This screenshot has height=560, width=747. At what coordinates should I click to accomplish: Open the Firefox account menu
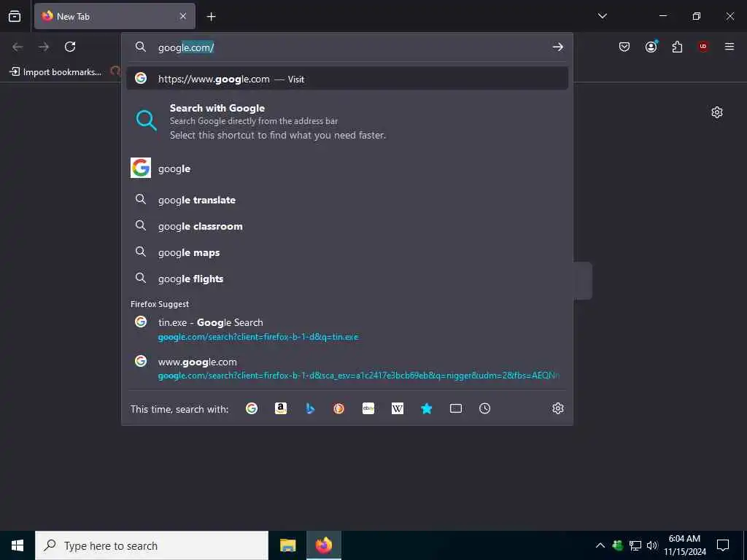pyautogui.click(x=651, y=47)
